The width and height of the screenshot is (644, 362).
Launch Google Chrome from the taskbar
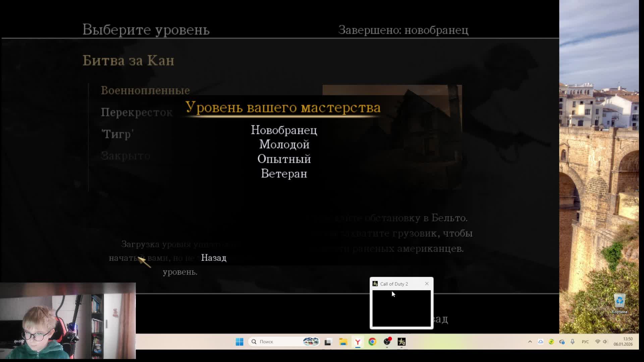(x=372, y=342)
